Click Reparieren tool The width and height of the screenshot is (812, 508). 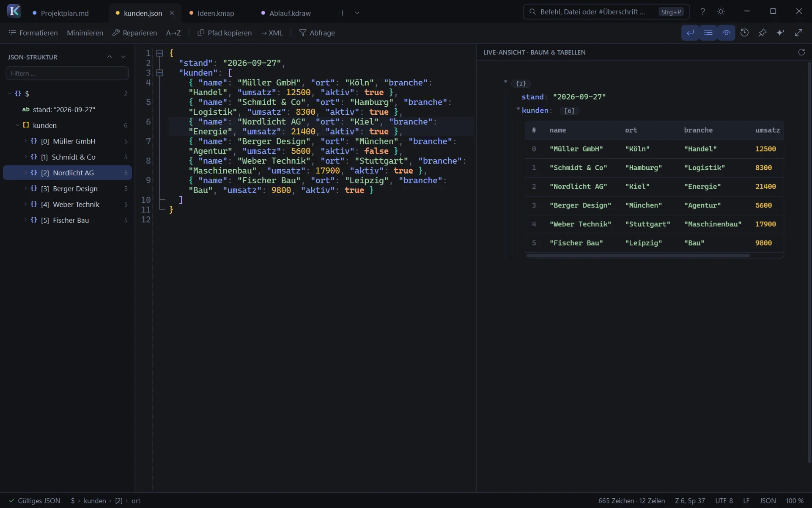coord(134,33)
